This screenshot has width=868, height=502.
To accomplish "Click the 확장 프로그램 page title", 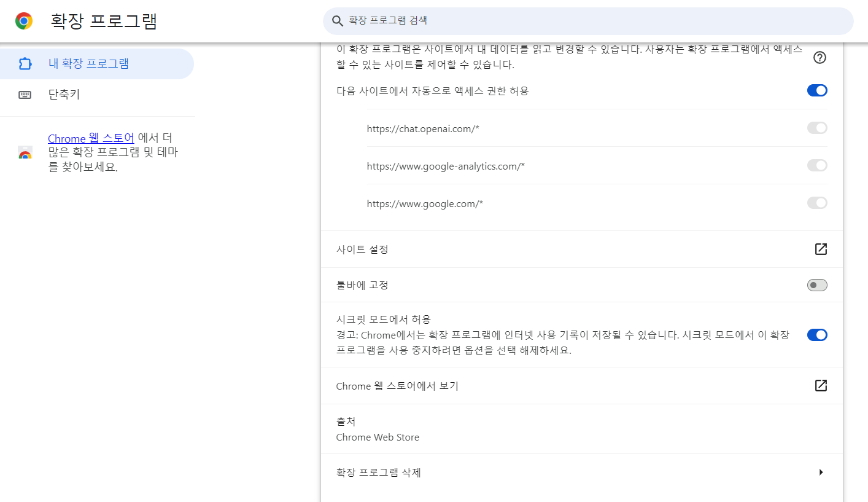I will 104,21.
